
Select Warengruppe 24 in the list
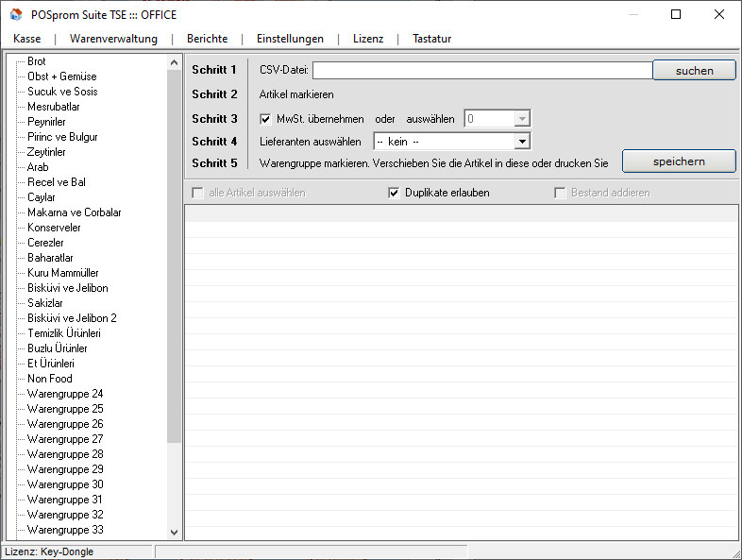(x=65, y=394)
